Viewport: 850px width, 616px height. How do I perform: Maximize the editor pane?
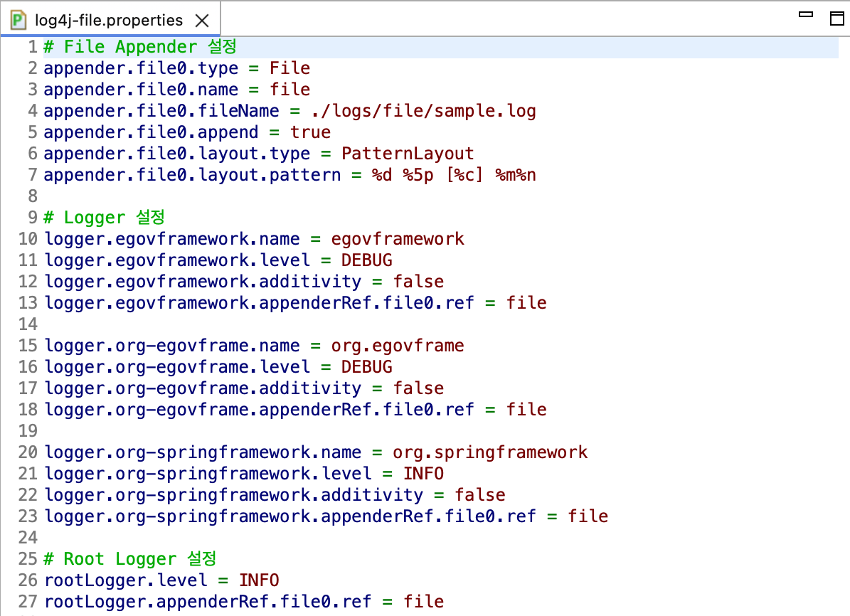836,18
